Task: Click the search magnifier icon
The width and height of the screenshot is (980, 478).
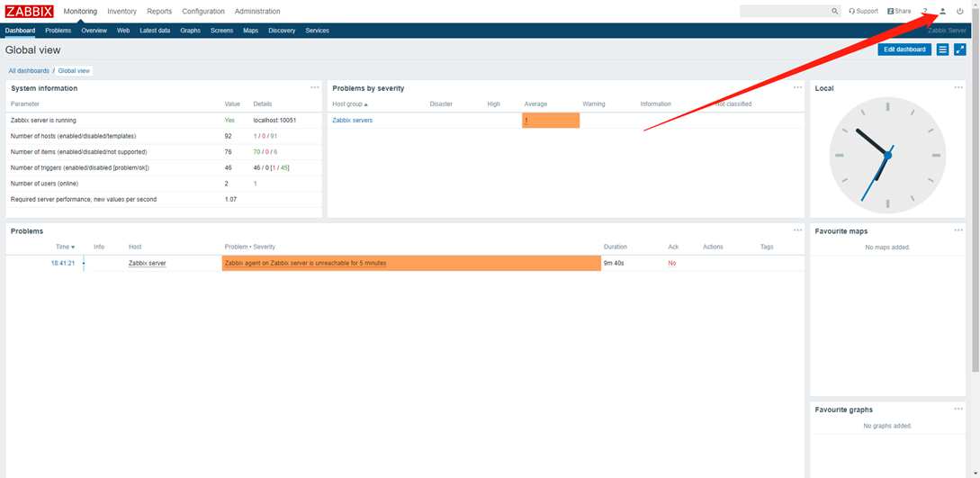Action: (x=835, y=12)
